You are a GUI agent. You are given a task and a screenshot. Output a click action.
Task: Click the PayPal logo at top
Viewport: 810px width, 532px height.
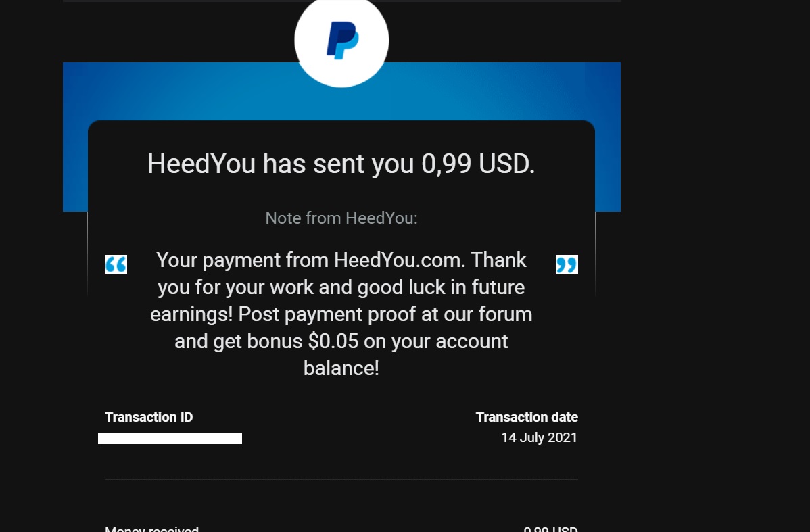[341, 41]
